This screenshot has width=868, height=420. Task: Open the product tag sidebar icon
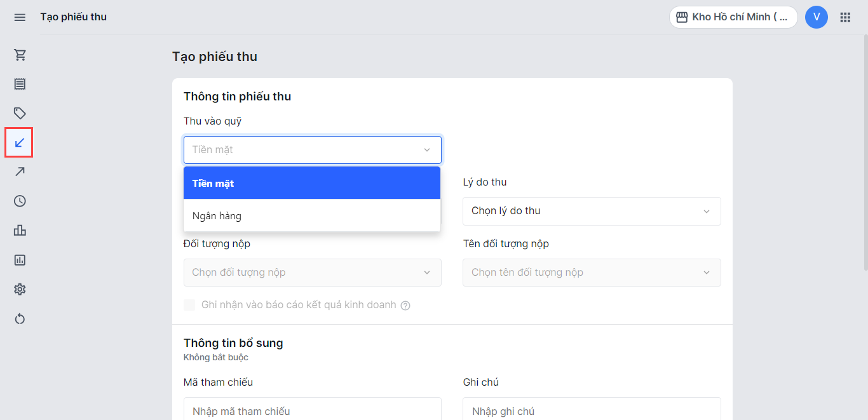click(20, 113)
